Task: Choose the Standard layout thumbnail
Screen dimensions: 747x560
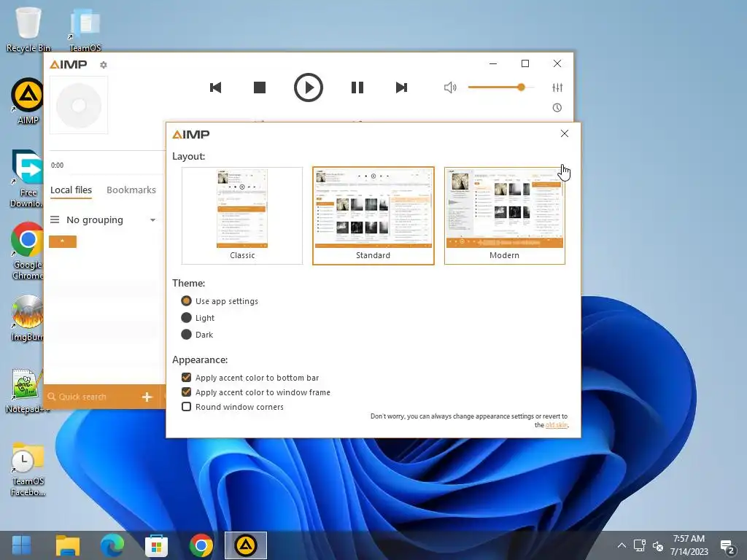Action: 373,216
